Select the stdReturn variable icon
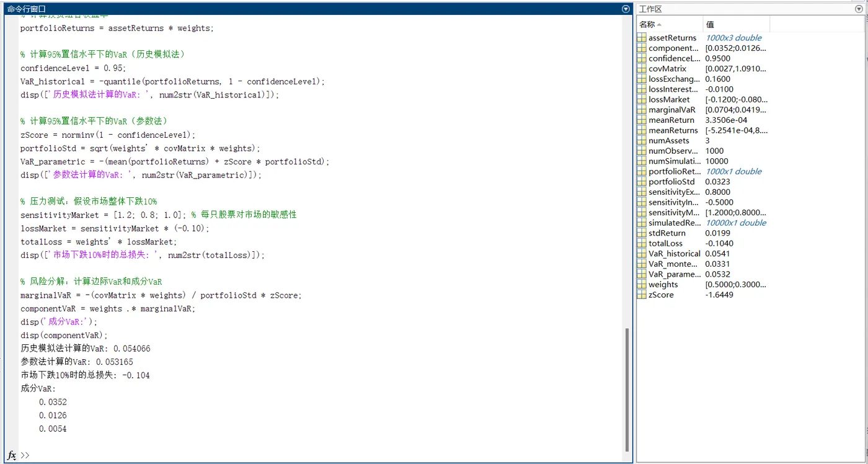Image resolution: width=868 pixels, height=464 pixels. tap(642, 233)
